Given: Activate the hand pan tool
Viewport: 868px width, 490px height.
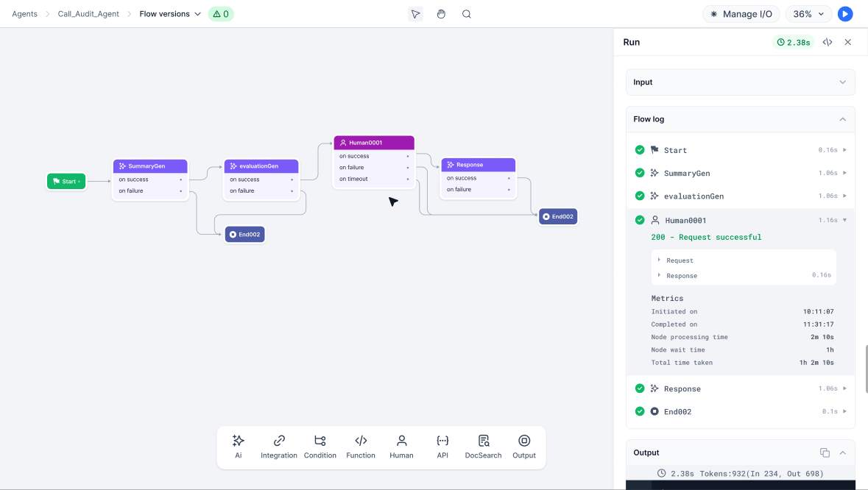Looking at the screenshot, I should (x=441, y=14).
